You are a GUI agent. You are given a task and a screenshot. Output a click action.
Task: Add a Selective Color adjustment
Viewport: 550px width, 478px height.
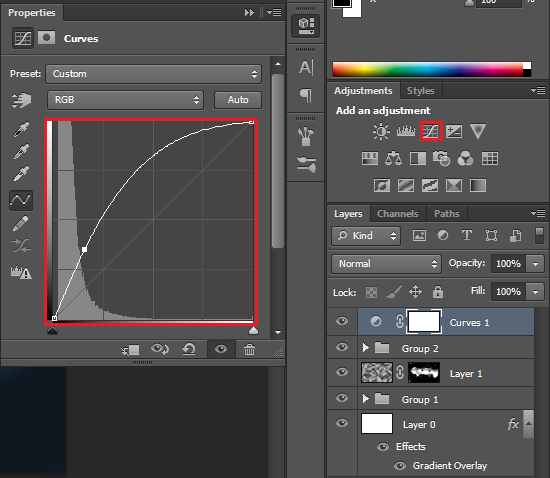point(454,186)
